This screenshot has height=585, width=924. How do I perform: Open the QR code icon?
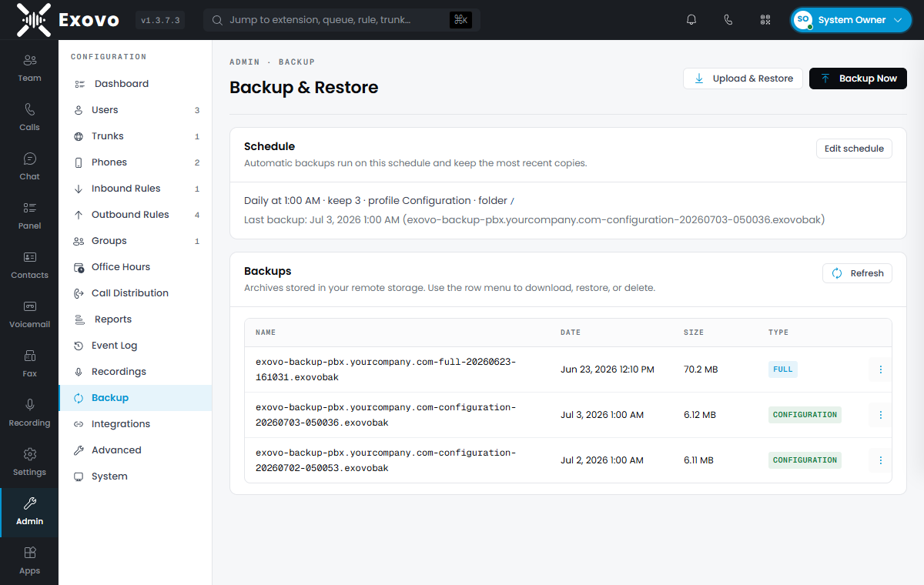(x=765, y=20)
